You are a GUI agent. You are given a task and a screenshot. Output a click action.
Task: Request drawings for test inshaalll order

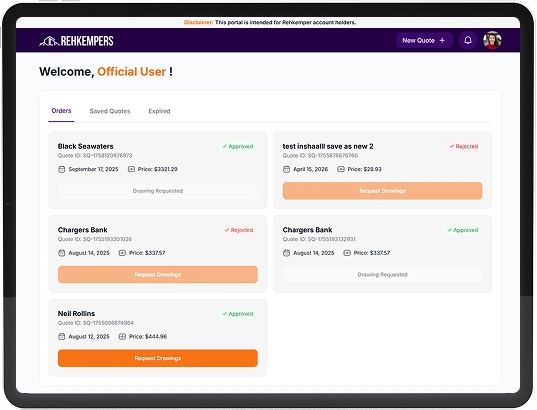click(383, 191)
